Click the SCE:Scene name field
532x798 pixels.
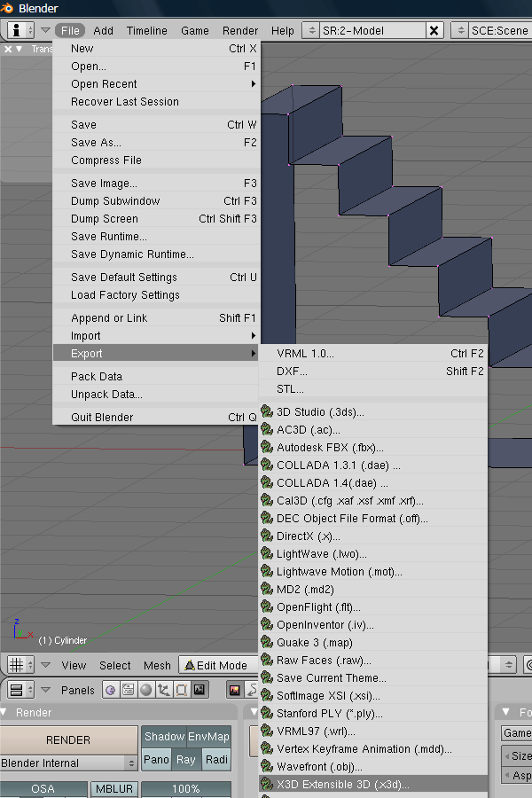pyautogui.click(x=500, y=30)
